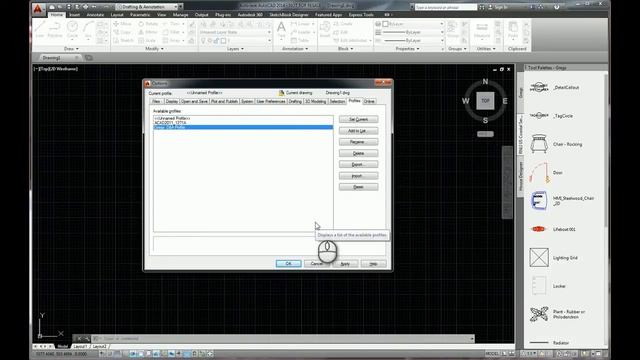This screenshot has height=360, width=640.
Task: Open the Display tab in Options
Action: click(171, 101)
